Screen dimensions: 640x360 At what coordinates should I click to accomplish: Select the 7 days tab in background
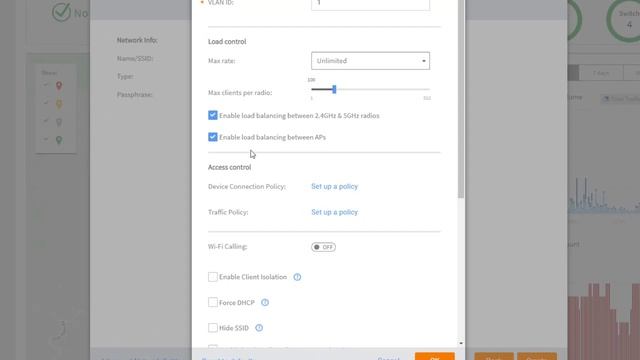[601, 73]
